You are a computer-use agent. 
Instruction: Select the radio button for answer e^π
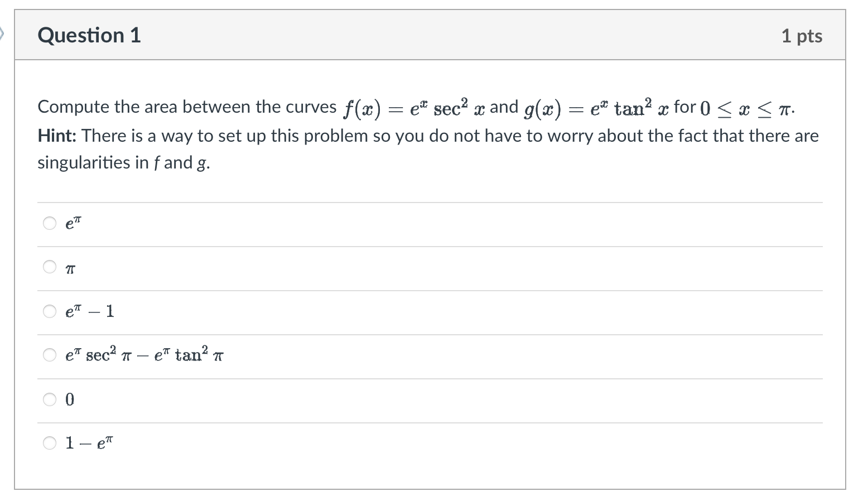tap(49, 223)
